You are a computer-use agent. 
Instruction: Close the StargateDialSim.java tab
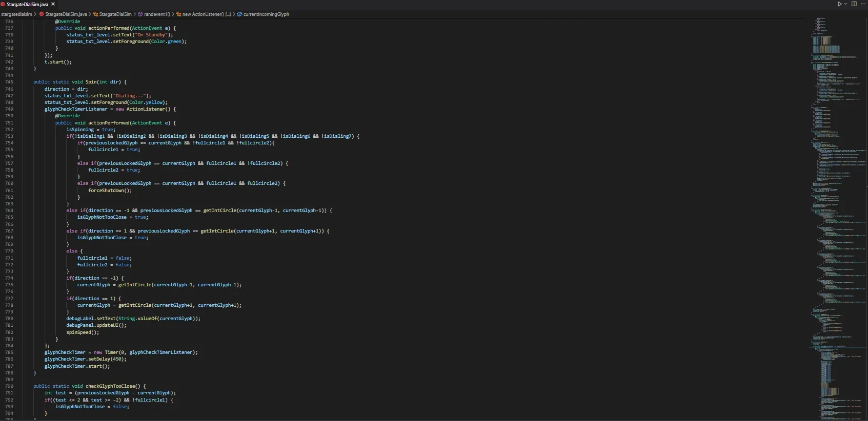click(x=53, y=4)
